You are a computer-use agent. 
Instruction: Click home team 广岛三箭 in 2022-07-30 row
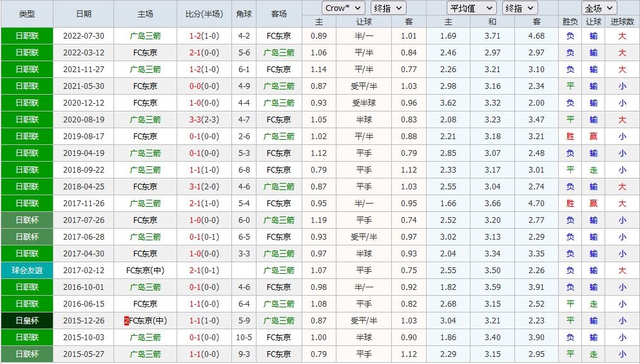tap(145, 36)
